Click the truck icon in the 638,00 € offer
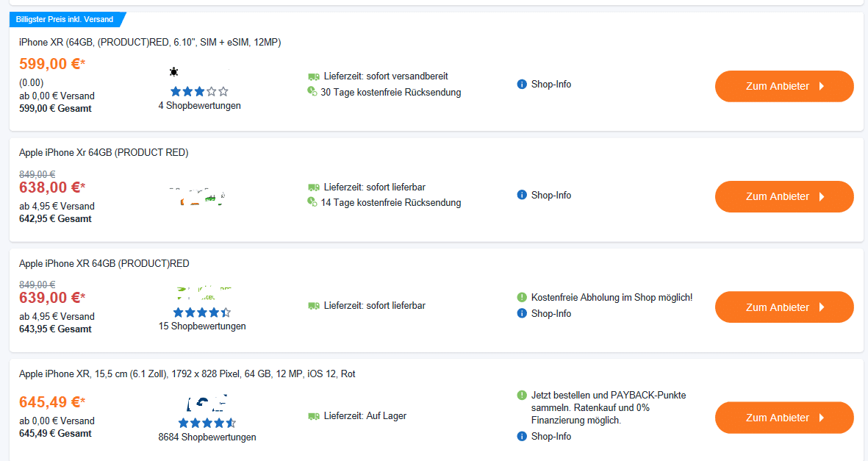Image resolution: width=868 pixels, height=461 pixels. point(313,187)
